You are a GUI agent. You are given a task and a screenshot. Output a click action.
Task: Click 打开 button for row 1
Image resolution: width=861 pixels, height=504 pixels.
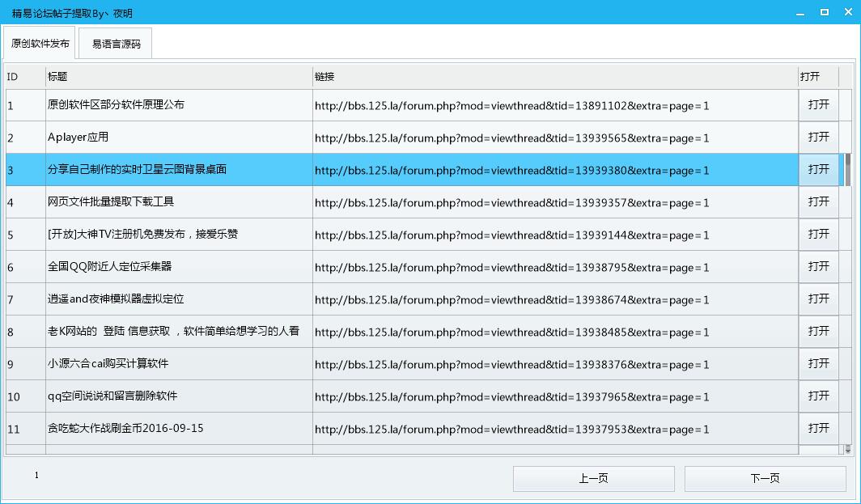tap(818, 105)
